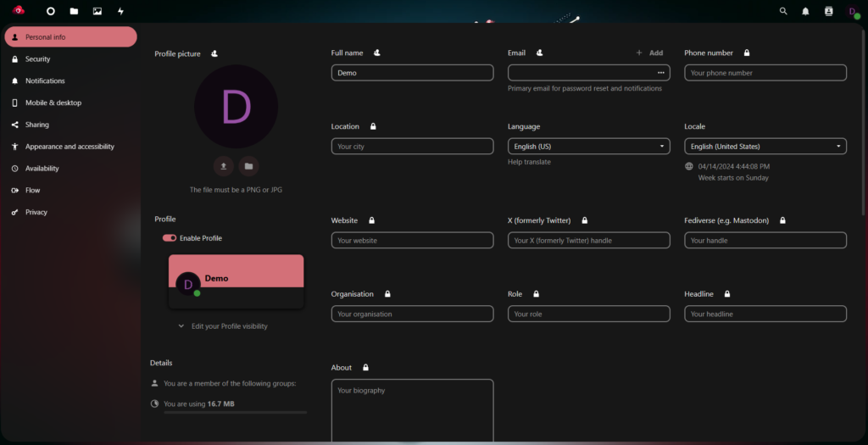Click the large D profile avatar
Viewport: 868px width, 445px height.
pyautogui.click(x=236, y=106)
